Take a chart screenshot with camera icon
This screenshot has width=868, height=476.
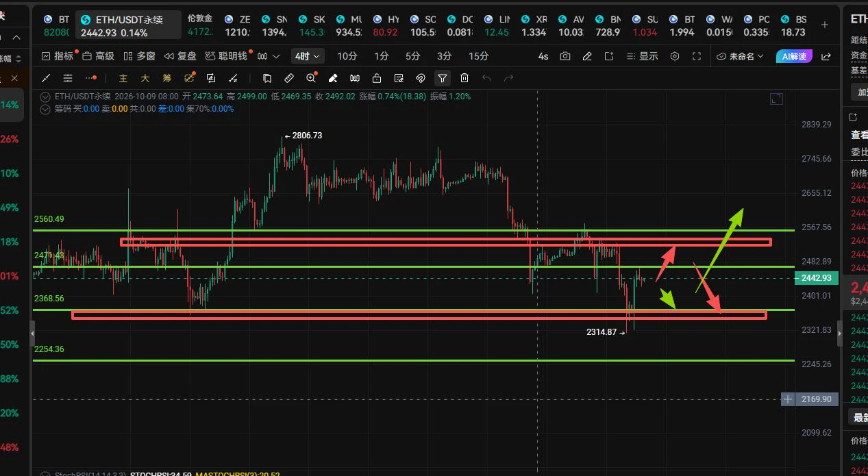point(565,56)
